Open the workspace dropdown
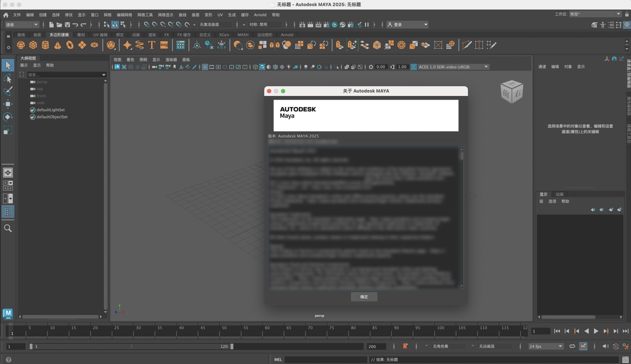This screenshot has height=364, width=631. click(595, 14)
